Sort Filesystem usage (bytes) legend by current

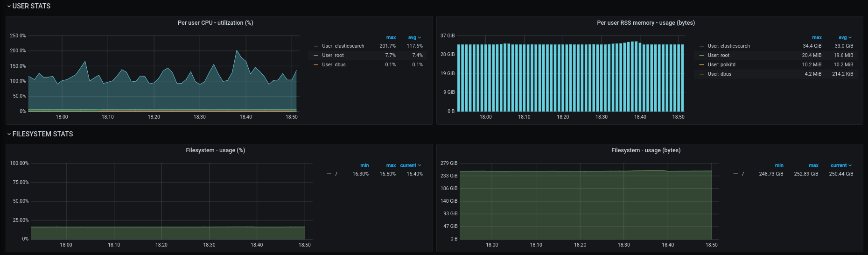point(840,166)
